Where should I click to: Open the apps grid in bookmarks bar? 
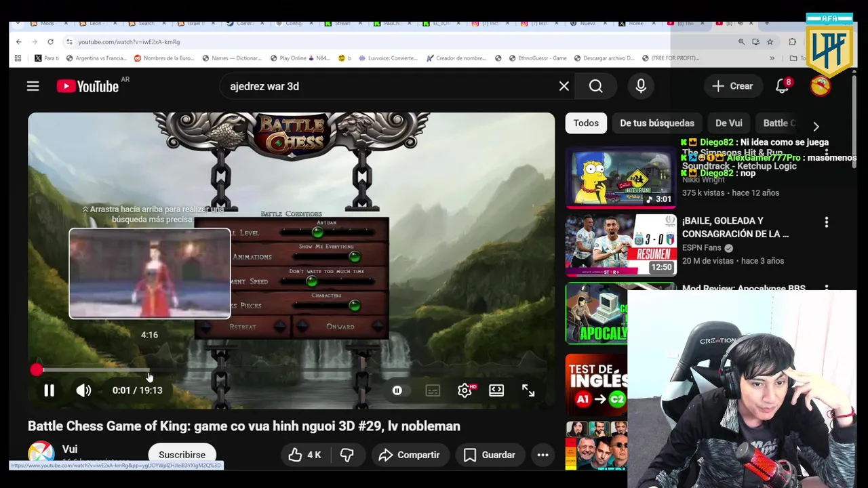point(18,58)
